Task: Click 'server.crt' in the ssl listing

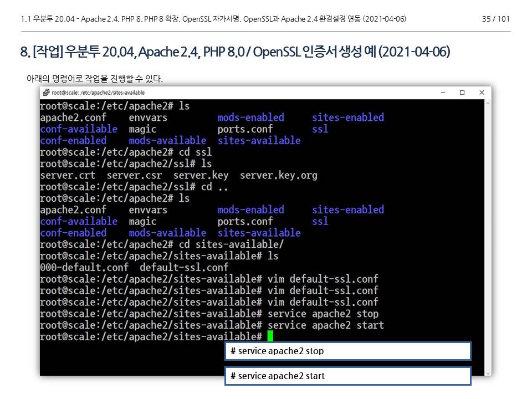Action: (x=68, y=176)
